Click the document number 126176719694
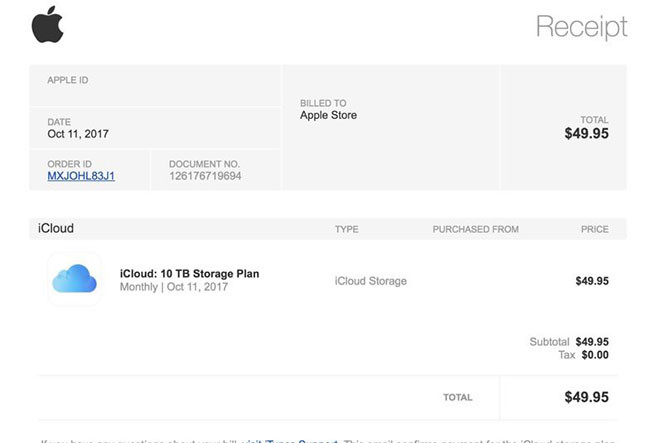The image size is (665, 443). [205, 176]
